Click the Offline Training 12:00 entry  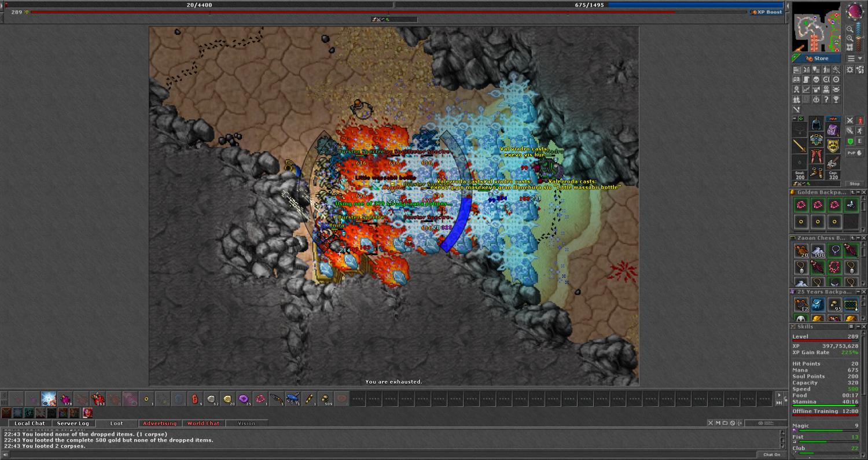pyautogui.click(x=825, y=411)
